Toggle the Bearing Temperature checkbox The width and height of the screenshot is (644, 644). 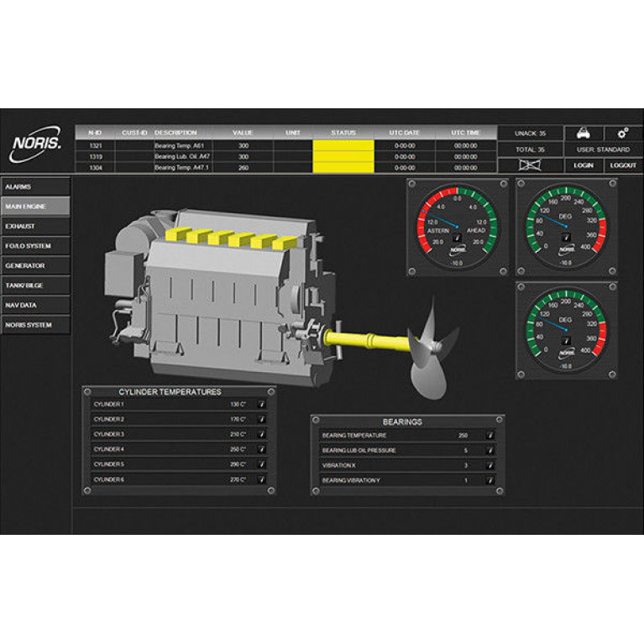pyautogui.click(x=490, y=436)
